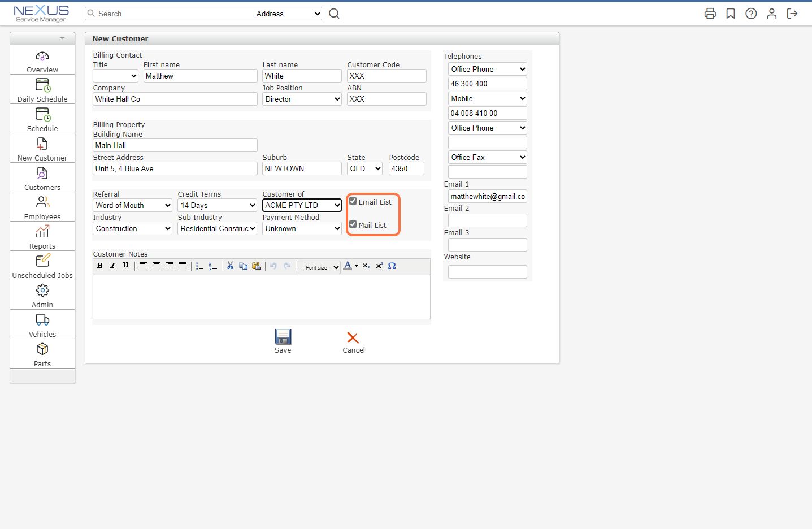This screenshot has height=529, width=812.
Task: Go to the Employees section
Action: coord(42,207)
